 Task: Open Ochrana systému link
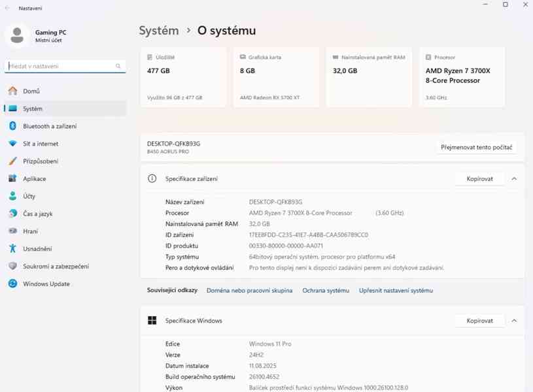(x=326, y=291)
